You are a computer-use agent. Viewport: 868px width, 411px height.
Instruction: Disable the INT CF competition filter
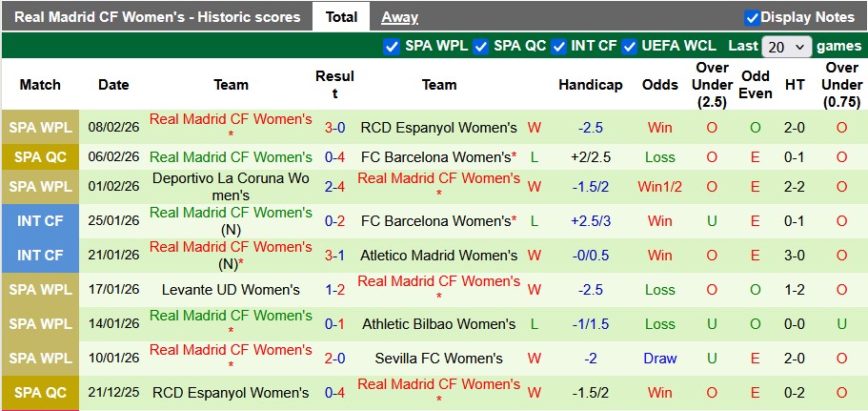(559, 46)
